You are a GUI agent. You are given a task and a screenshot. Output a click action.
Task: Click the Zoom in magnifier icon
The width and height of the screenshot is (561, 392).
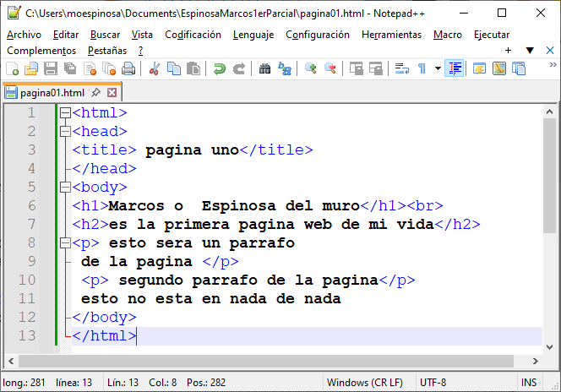(311, 68)
